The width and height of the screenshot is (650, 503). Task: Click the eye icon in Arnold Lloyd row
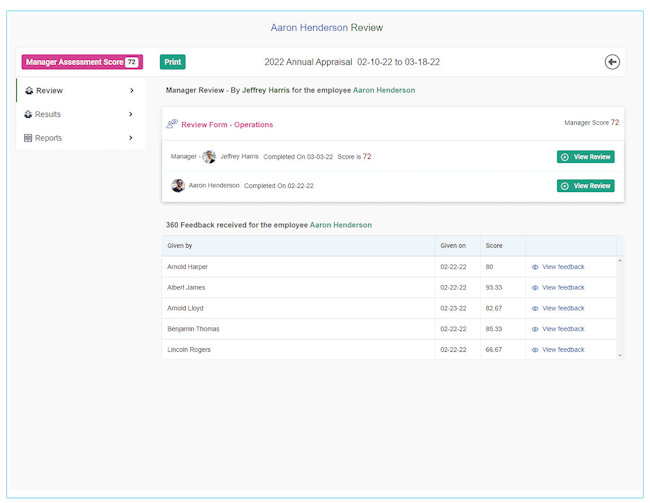535,309
